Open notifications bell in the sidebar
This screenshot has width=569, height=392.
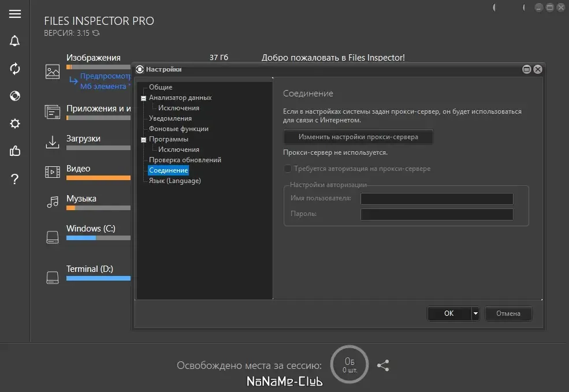(x=14, y=41)
